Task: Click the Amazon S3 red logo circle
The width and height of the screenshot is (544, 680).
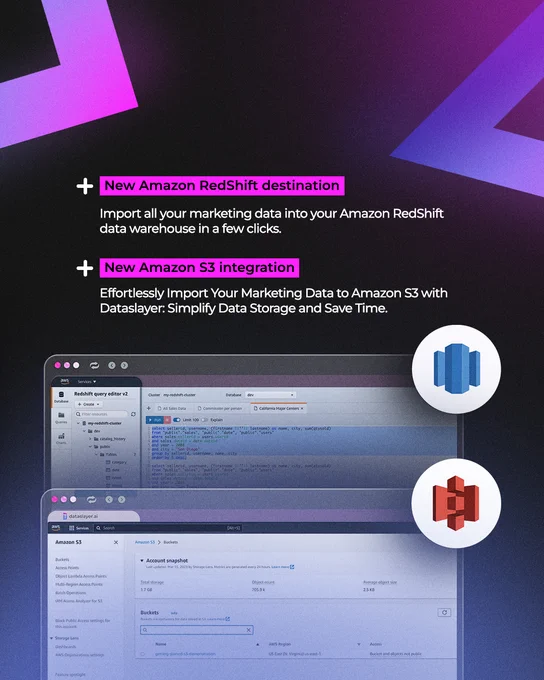Action: (456, 503)
